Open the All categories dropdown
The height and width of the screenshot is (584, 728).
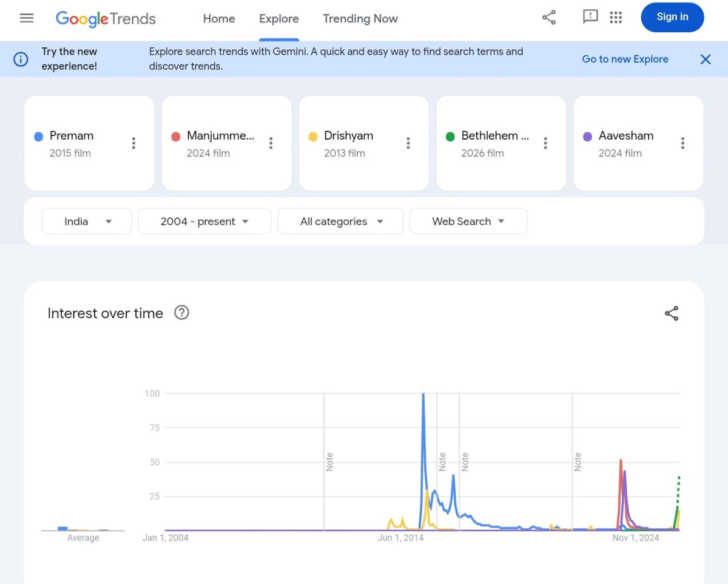(x=340, y=221)
